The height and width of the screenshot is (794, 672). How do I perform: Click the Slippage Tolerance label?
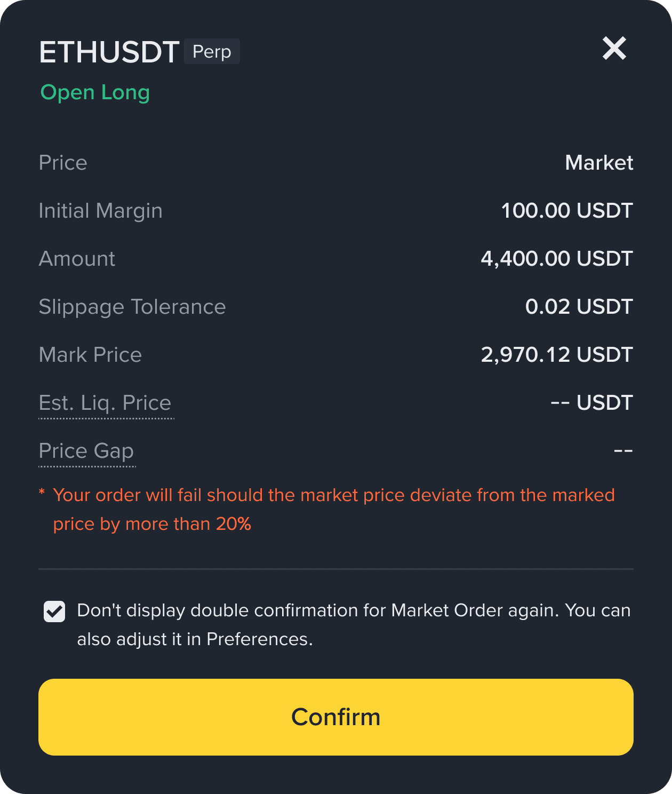[x=132, y=307]
